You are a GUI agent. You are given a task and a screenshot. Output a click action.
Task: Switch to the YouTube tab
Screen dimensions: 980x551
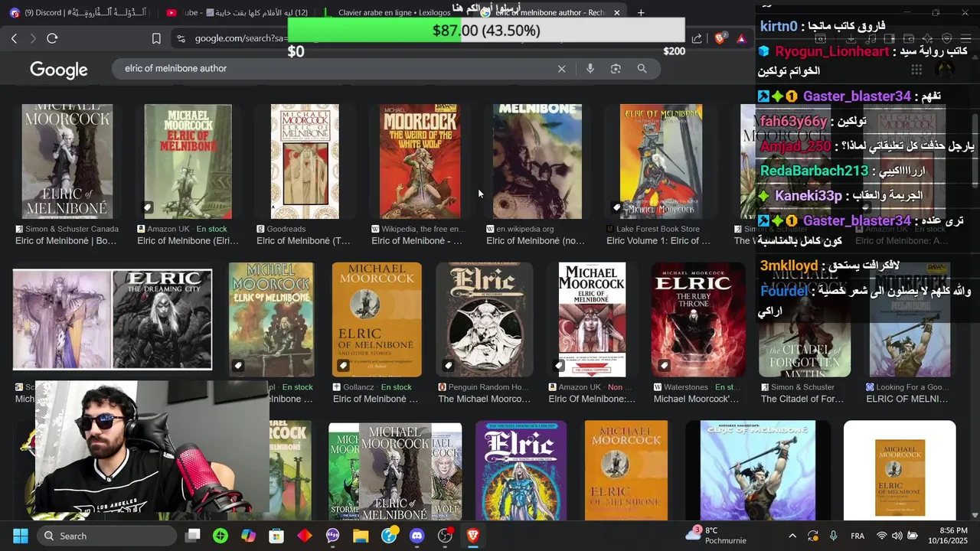coord(237,12)
